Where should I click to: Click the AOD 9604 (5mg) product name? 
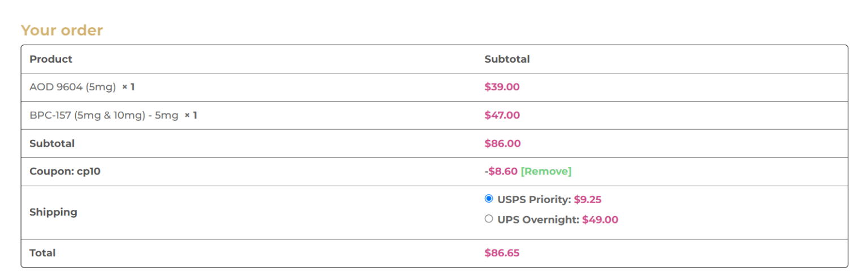click(x=72, y=87)
